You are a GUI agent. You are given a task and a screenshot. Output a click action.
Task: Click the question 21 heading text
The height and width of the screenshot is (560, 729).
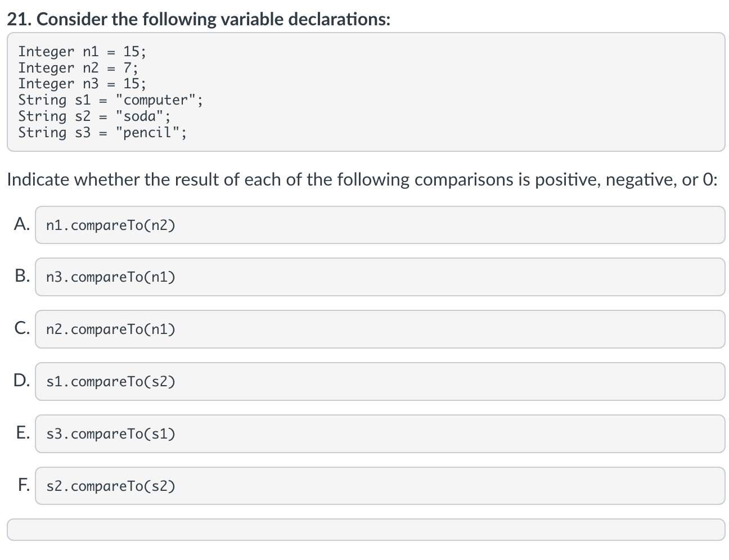coord(199,19)
